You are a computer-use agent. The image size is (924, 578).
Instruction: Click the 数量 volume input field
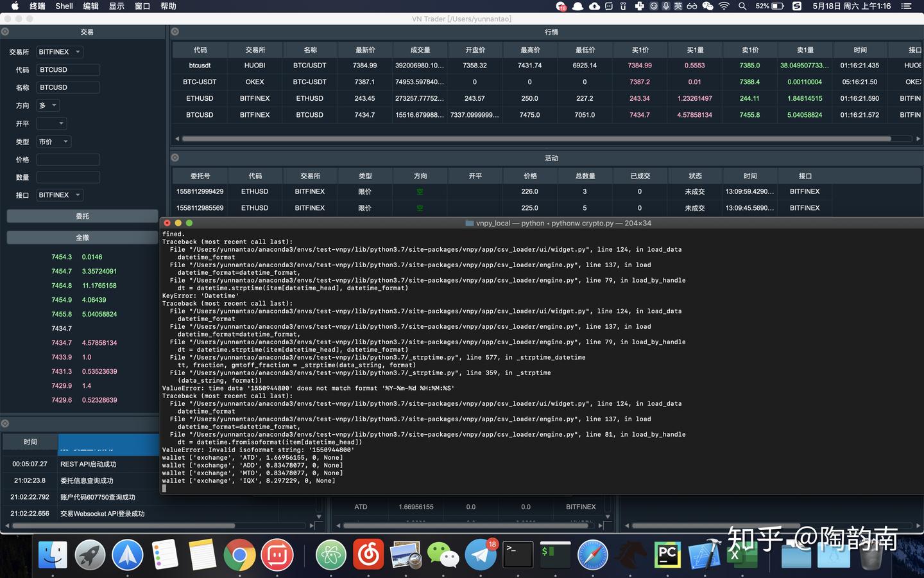pos(68,177)
